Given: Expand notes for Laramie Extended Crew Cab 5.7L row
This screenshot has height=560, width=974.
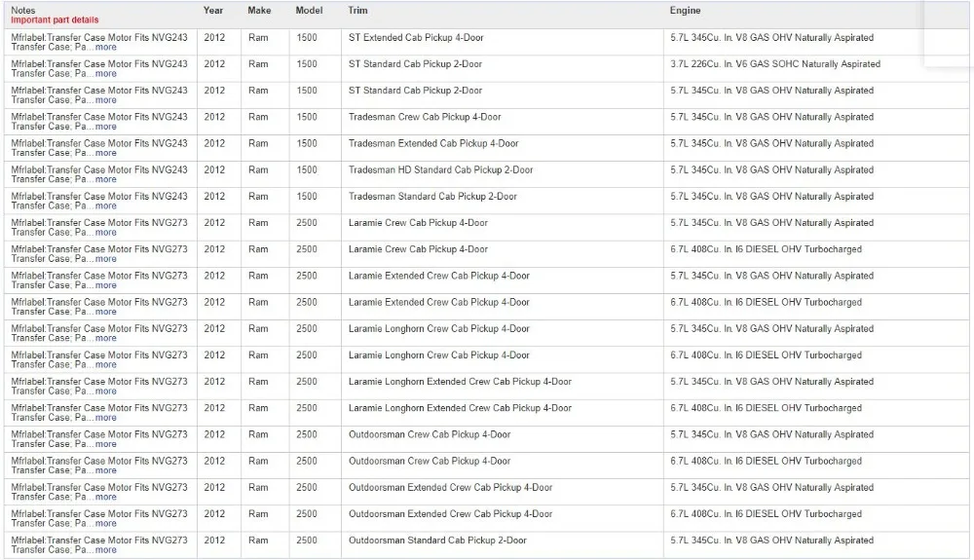Looking at the screenshot, I should pyautogui.click(x=105, y=285).
